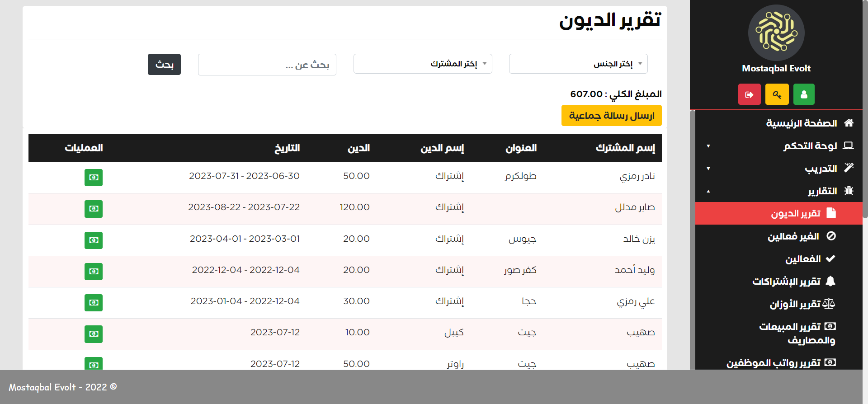Click the Mostaqbal Evolt logo image

776,33
